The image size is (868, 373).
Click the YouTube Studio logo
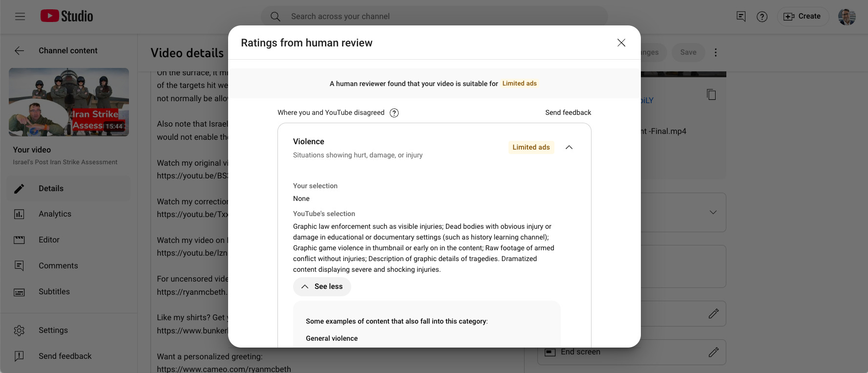[66, 16]
